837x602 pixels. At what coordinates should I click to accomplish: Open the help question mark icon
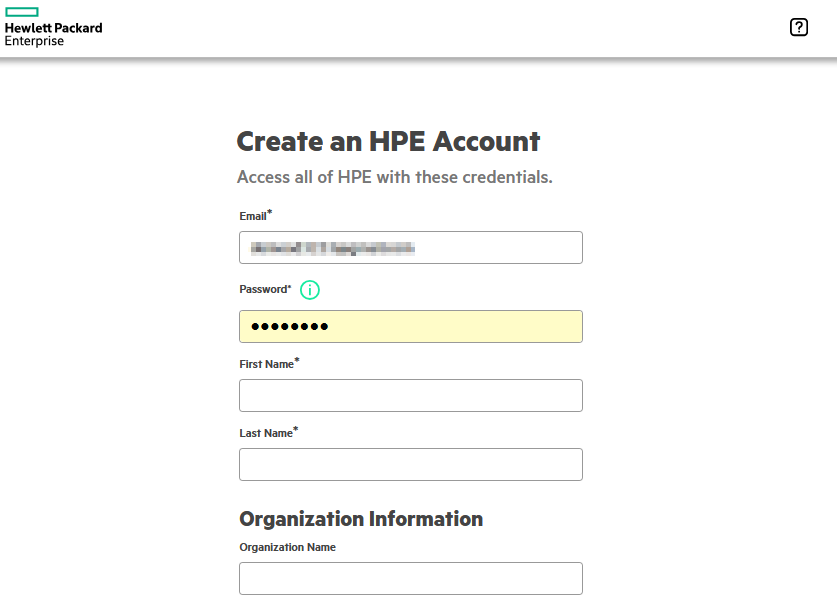(798, 28)
